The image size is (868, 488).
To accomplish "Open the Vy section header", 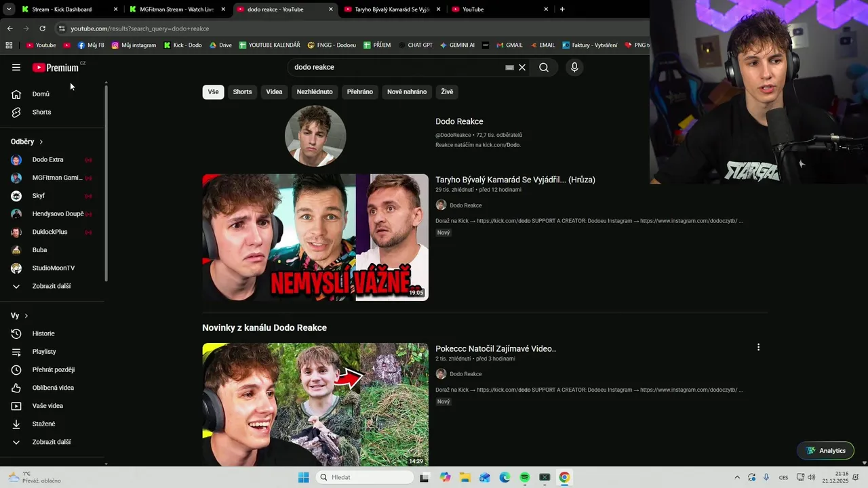I will [x=19, y=316].
